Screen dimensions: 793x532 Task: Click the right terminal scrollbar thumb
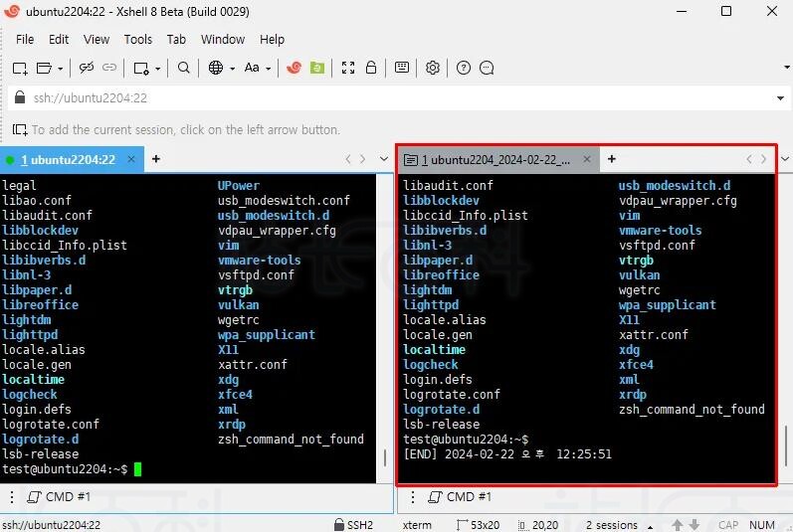pos(786,446)
